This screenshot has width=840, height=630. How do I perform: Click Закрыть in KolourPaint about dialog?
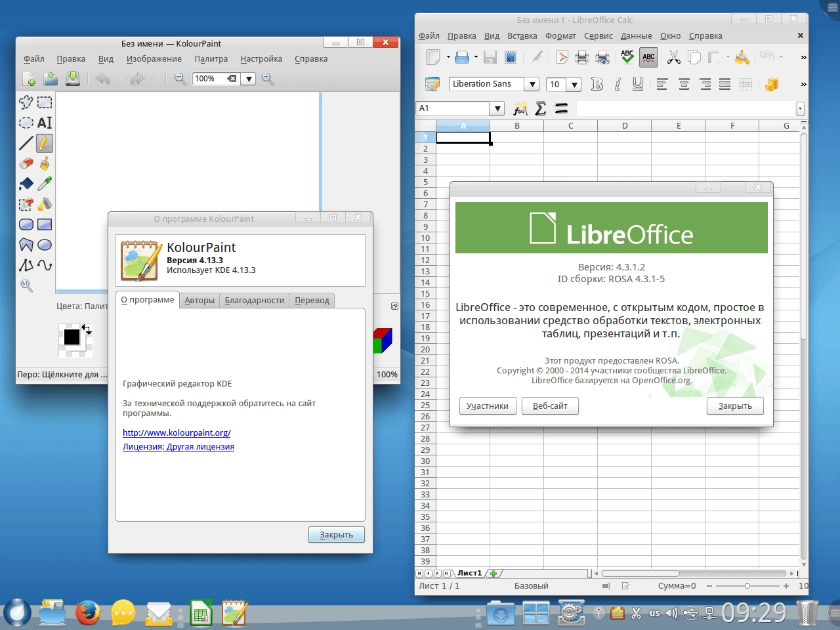(x=336, y=535)
